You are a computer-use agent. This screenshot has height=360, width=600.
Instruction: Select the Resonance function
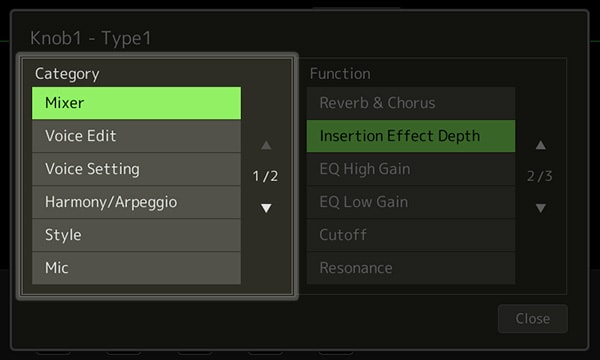tap(411, 268)
